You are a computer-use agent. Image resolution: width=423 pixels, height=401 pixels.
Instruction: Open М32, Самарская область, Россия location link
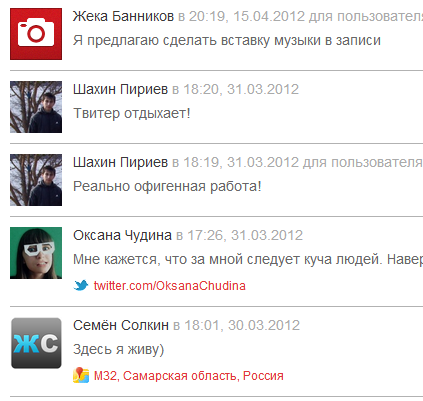[189, 376]
